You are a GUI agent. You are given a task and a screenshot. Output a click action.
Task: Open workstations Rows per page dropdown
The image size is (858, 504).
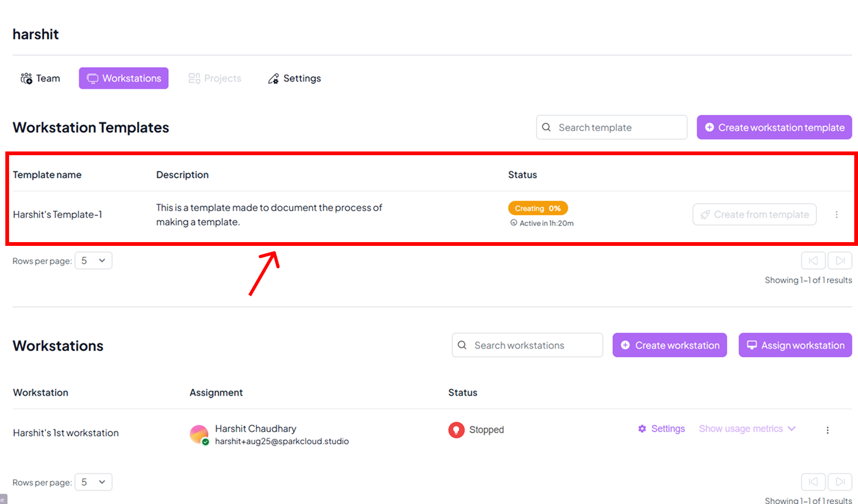point(93,482)
